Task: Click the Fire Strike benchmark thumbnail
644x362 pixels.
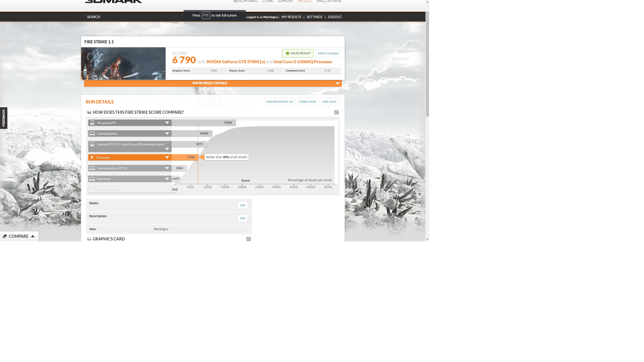Action: (x=123, y=63)
